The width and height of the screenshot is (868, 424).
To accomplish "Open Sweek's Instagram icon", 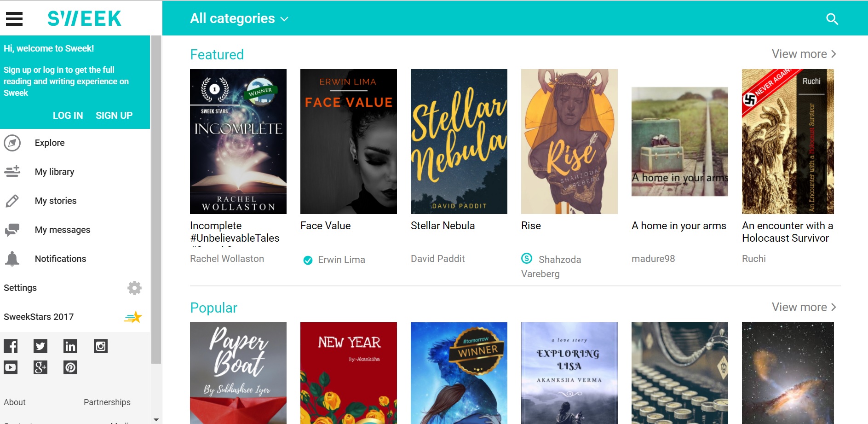I will coord(101,346).
